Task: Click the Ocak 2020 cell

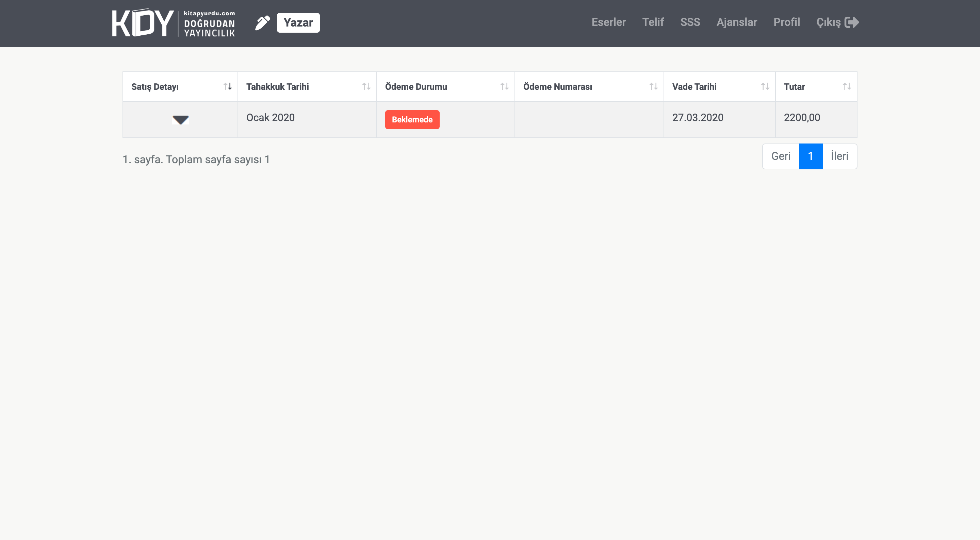Action: click(x=307, y=120)
